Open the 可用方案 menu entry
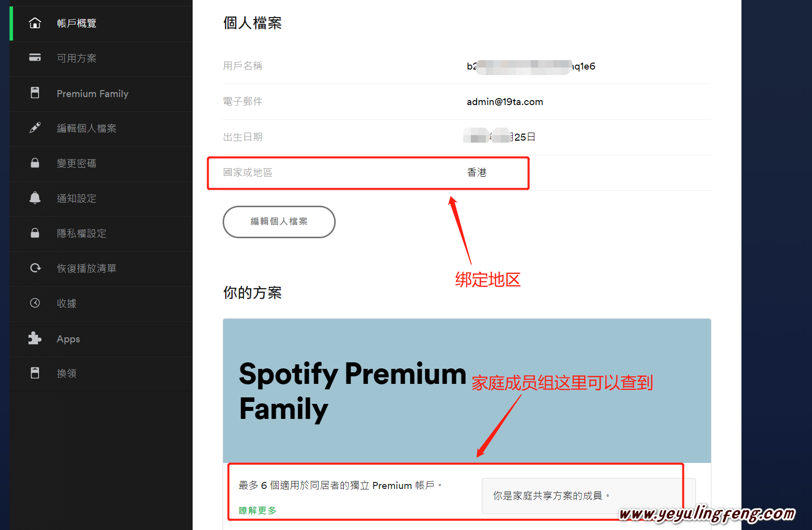The width and height of the screenshot is (812, 530). [101, 59]
